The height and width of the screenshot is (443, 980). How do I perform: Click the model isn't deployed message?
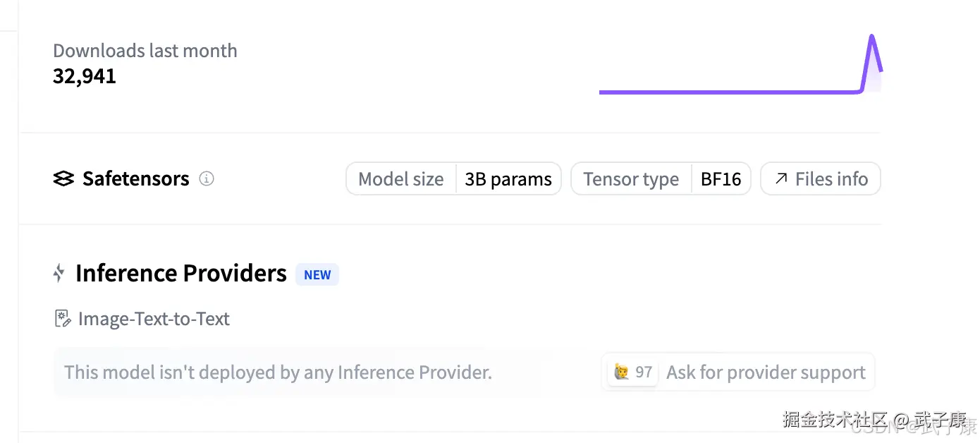[x=278, y=372]
